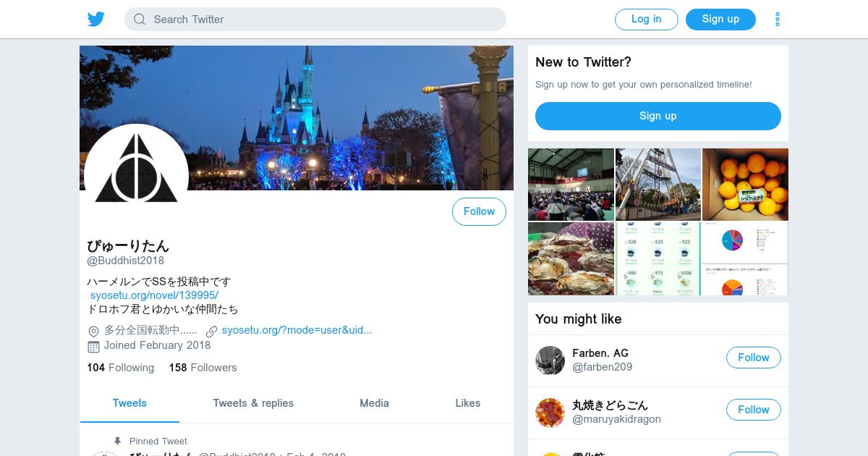This screenshot has width=868, height=456.
Task: View the 104 Following list
Action: tap(121, 368)
